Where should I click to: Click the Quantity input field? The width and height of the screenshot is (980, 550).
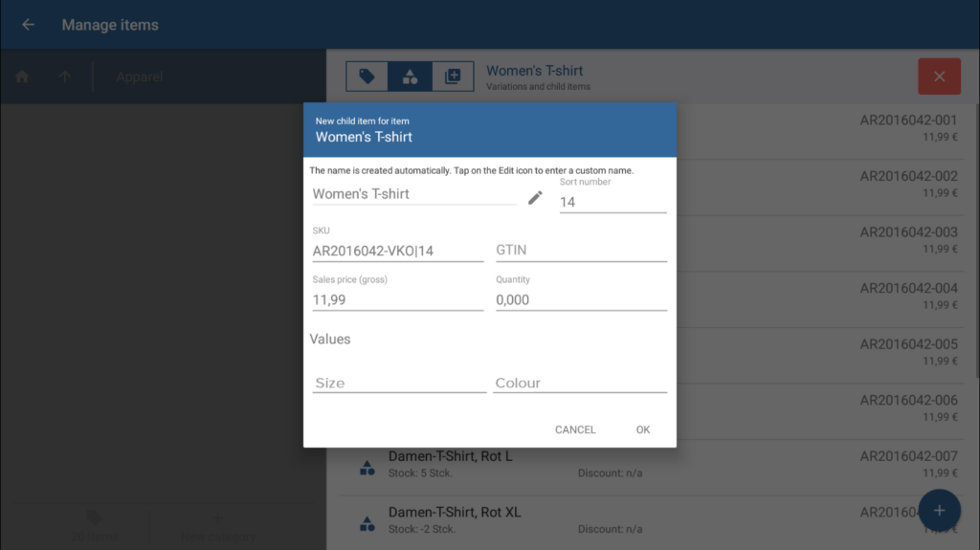click(581, 299)
